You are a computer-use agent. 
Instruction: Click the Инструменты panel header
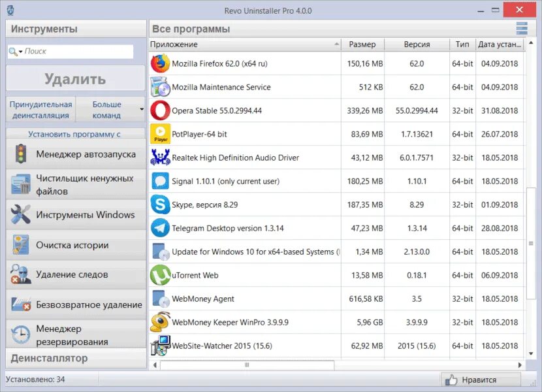point(76,29)
